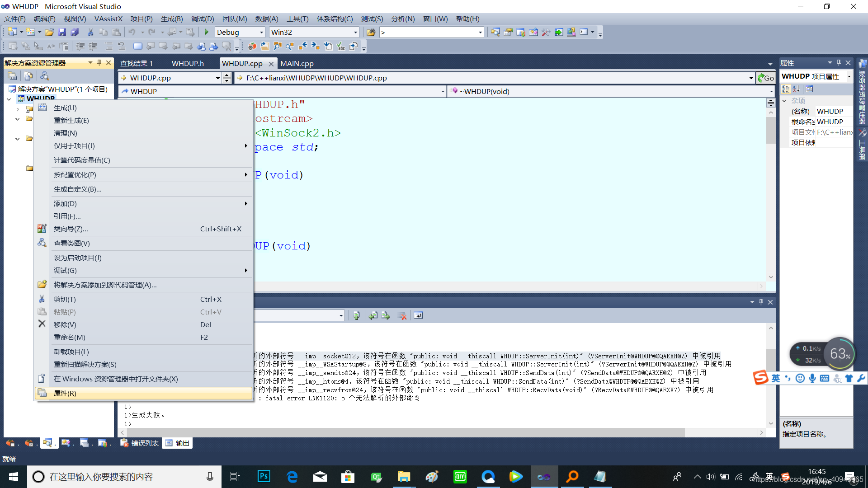Click the Visual Assist tomato icon
This screenshot has height=488, width=868.
point(252,46)
